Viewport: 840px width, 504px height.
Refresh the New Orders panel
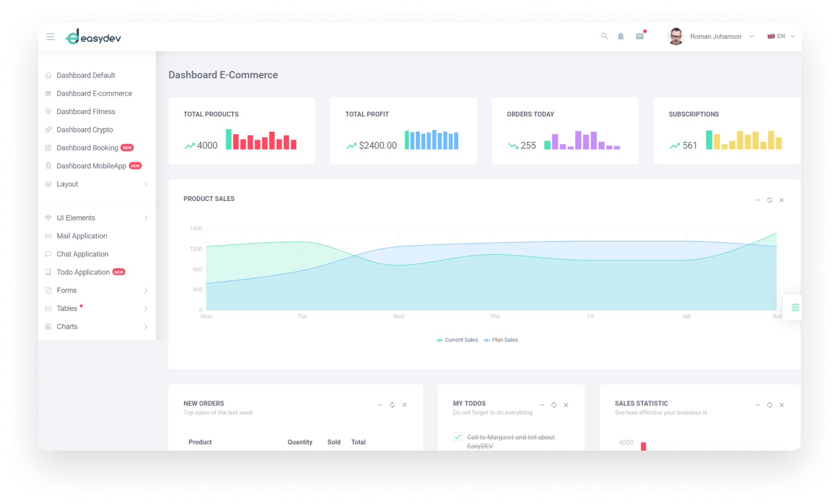(x=393, y=405)
